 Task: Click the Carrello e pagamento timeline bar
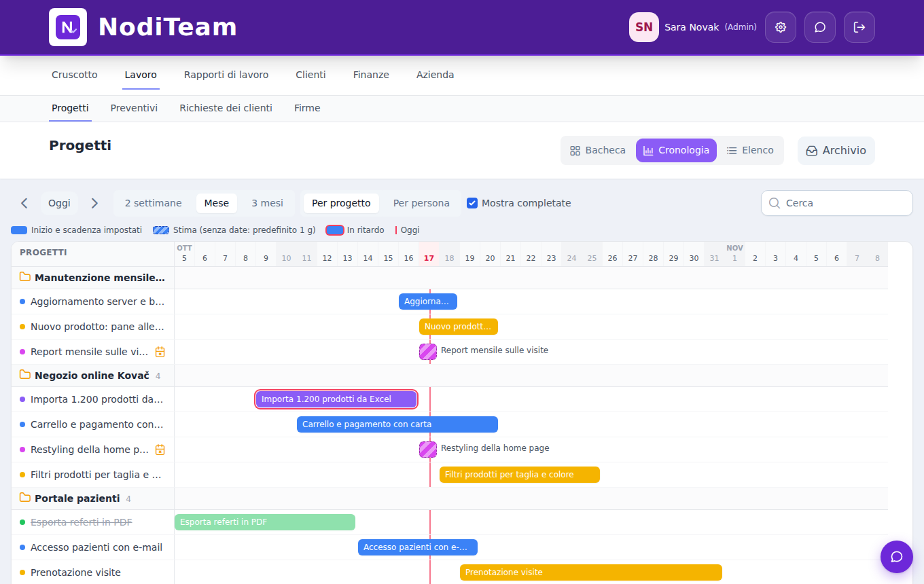tap(397, 424)
